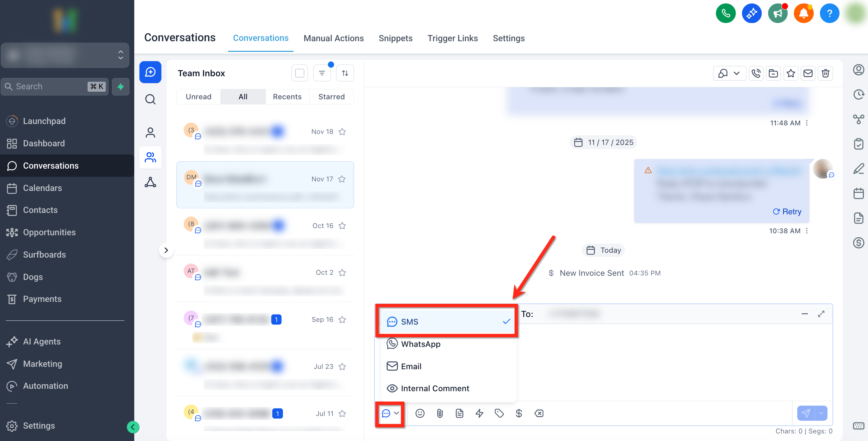Screen dimensions: 868x441
Task: Click the lightning bolt trigger icon in composer
Action: coord(479,413)
